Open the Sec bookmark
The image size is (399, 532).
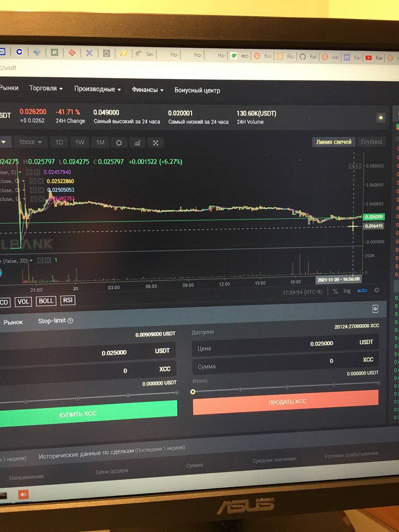[144, 54]
